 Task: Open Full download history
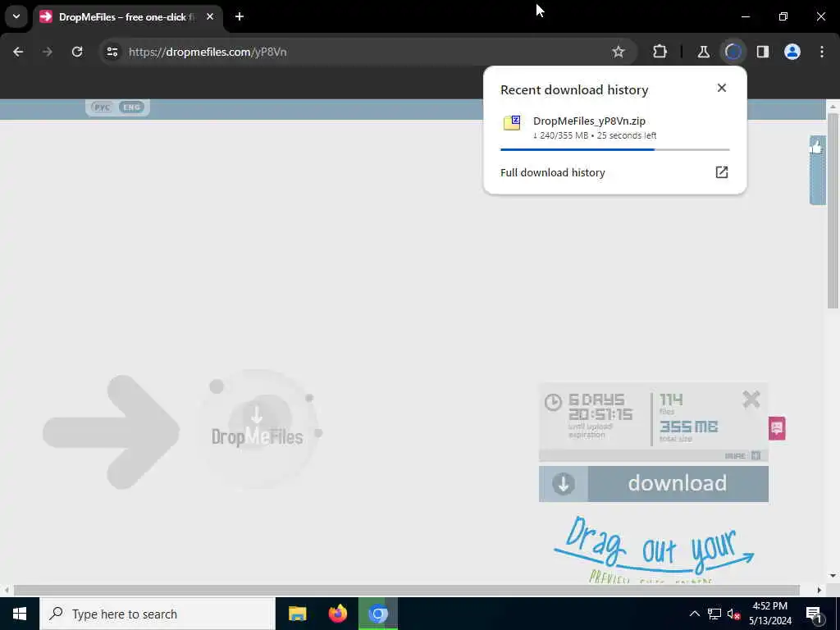point(552,172)
